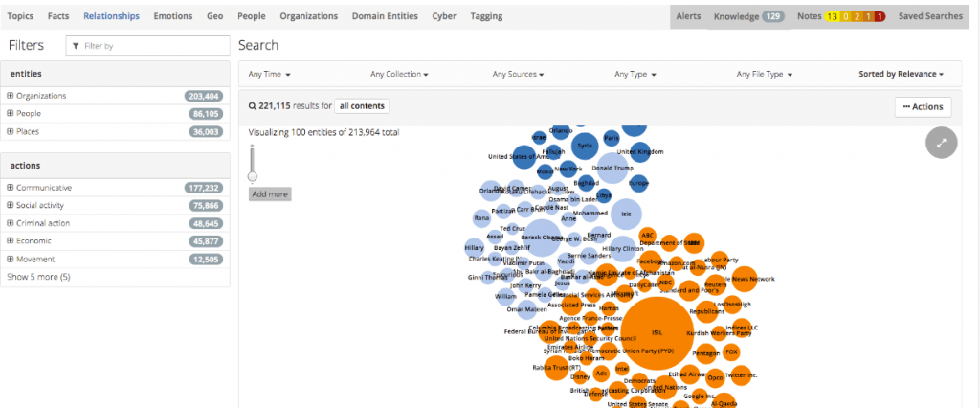Click the filter funnel icon
This screenshot has height=408, width=980.
click(x=77, y=46)
